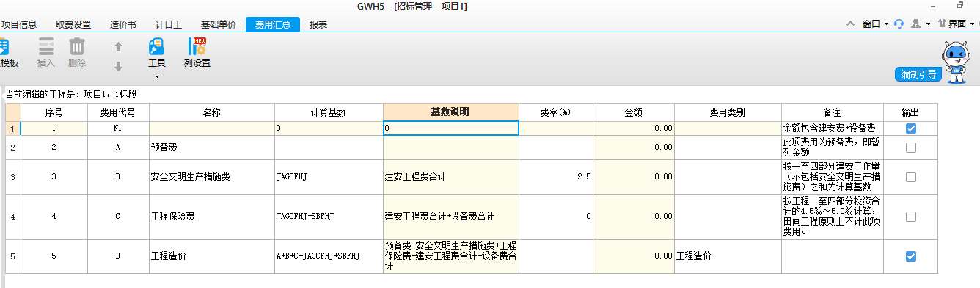Click the user account icon
The image size is (980, 288).
pos(916,24)
